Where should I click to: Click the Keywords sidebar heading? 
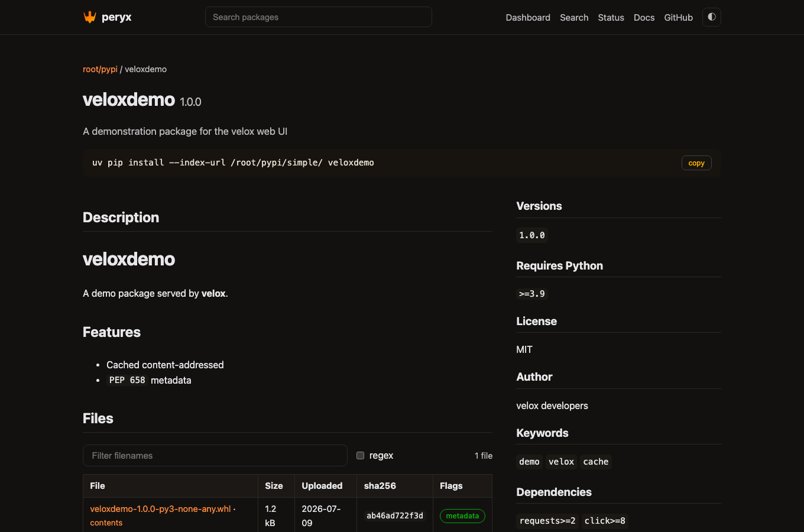point(542,433)
